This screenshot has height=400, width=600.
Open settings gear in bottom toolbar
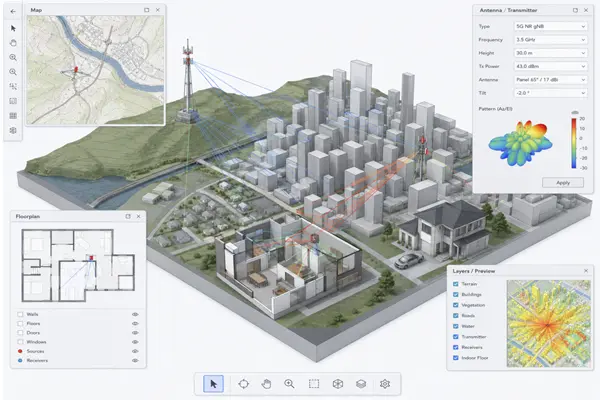[385, 384]
